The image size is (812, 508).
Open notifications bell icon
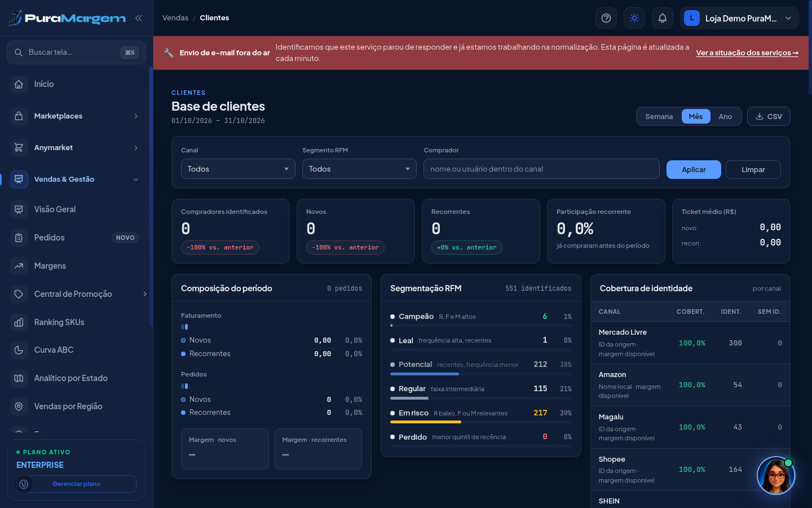click(663, 18)
